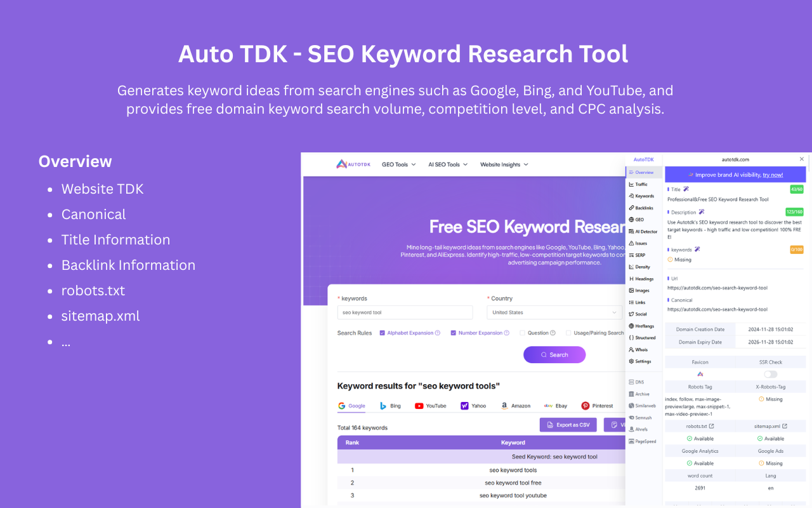812x508 pixels.
Task: Select the SERP sidebar icon
Action: (x=642, y=255)
